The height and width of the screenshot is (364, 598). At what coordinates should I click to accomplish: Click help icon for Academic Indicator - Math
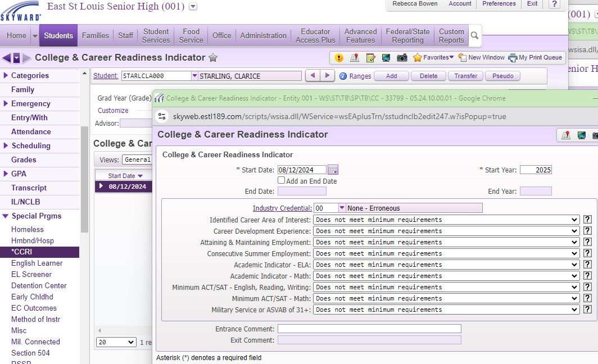pyautogui.click(x=587, y=276)
